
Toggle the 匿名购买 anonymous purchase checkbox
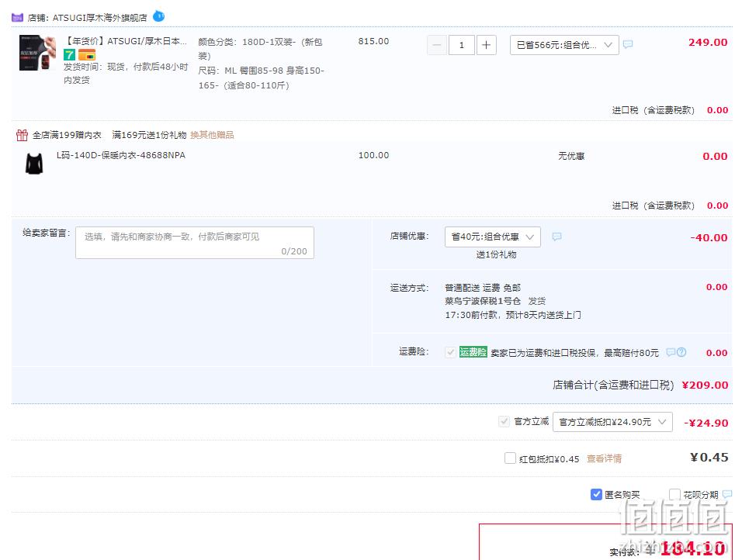click(596, 494)
